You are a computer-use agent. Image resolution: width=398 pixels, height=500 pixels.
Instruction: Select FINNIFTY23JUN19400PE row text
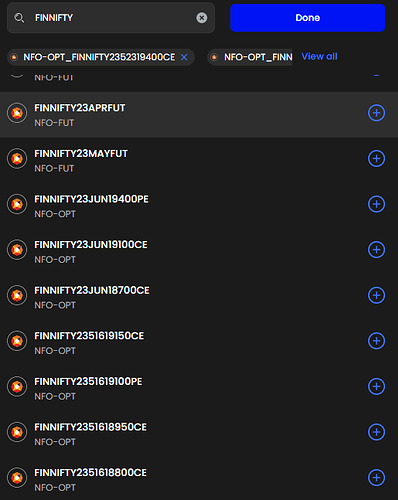point(91,199)
